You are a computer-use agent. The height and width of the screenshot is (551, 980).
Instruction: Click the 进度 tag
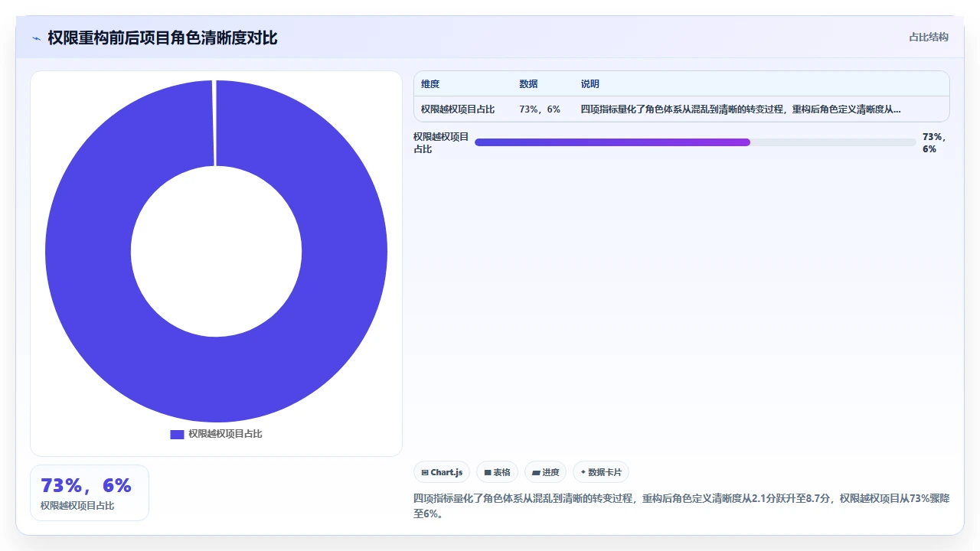545,472
